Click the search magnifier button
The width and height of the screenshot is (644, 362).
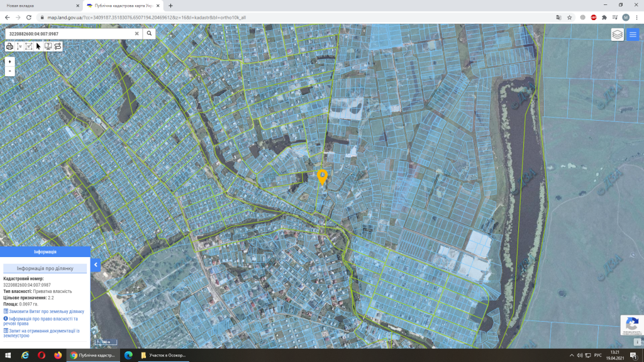coord(150,33)
